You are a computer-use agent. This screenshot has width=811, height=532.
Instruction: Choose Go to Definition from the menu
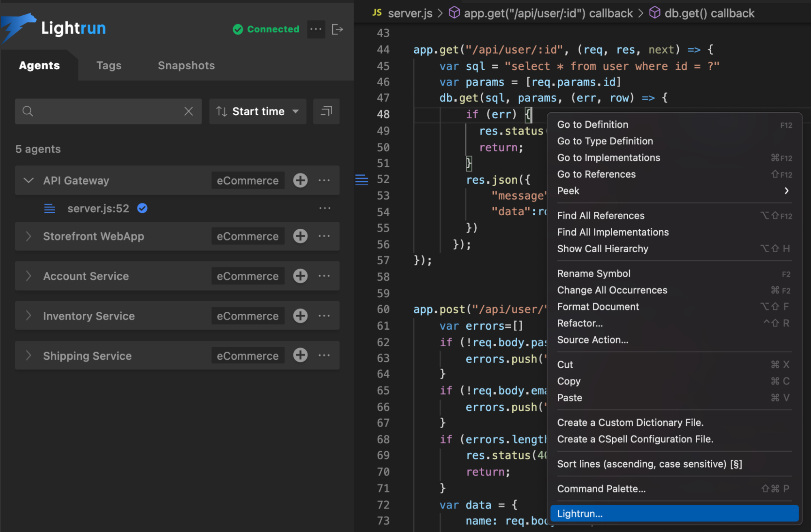click(593, 124)
